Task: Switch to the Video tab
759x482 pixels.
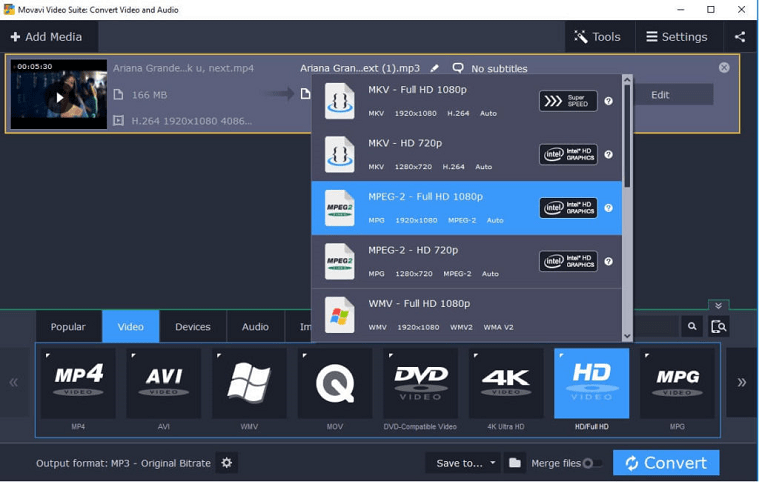Action: point(131,327)
